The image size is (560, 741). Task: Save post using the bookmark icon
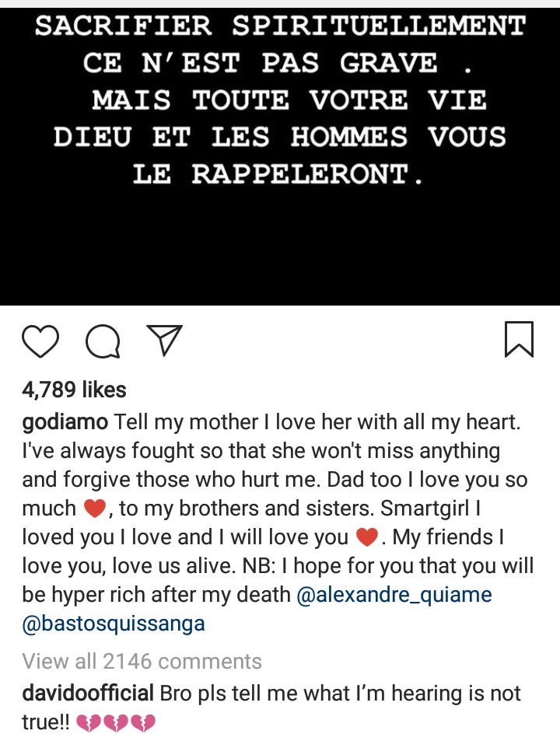(519, 340)
